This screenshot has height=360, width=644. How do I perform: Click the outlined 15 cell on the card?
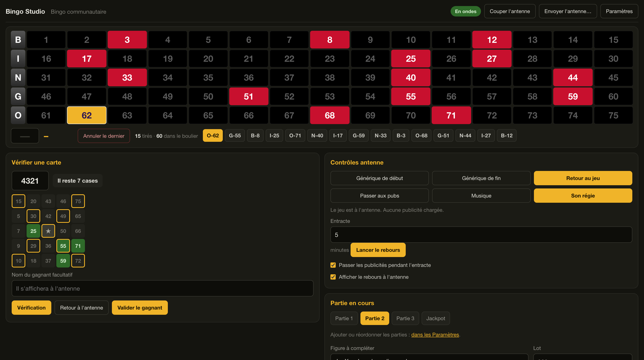tap(19, 201)
